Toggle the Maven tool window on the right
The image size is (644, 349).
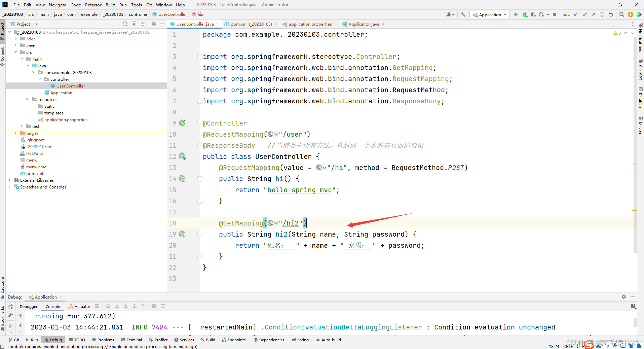pyautogui.click(x=640, y=125)
